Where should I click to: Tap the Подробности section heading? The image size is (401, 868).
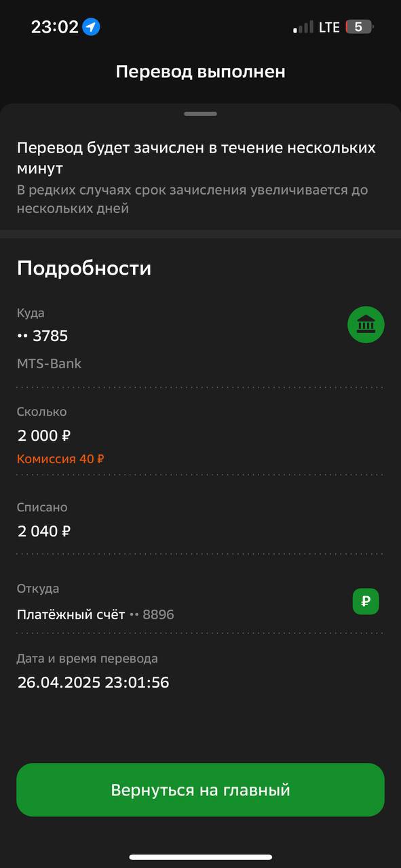tap(84, 269)
